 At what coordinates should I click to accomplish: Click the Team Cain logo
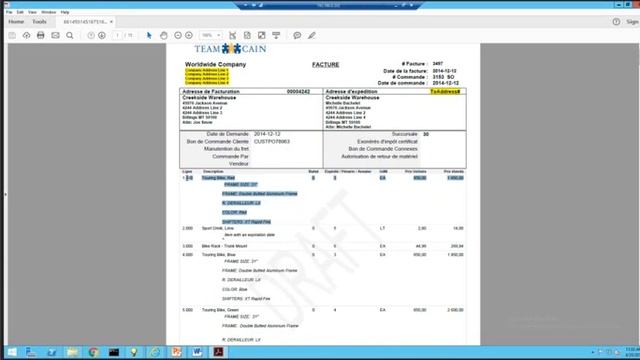(x=230, y=49)
